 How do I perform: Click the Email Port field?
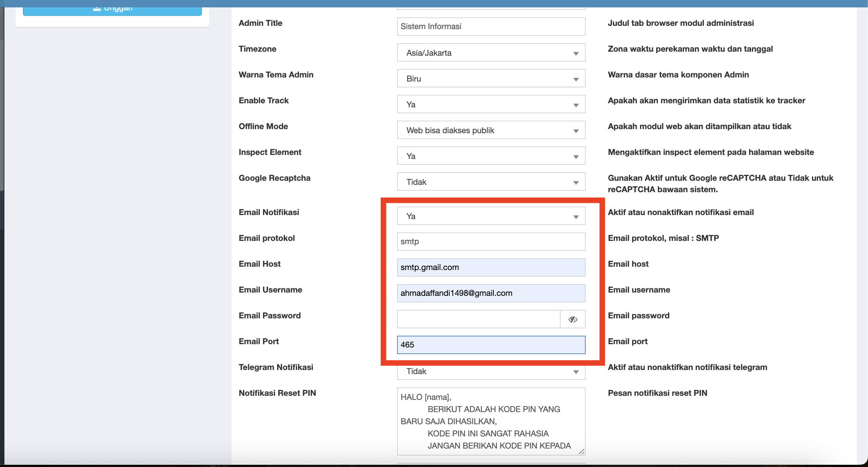click(490, 345)
